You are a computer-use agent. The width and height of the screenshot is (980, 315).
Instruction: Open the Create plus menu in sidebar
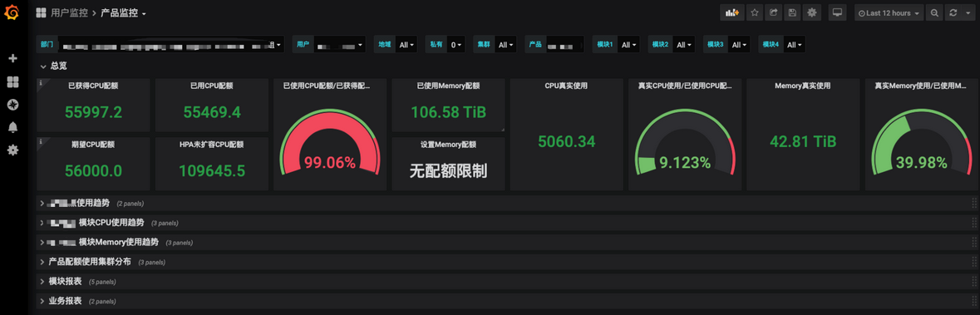[12, 58]
